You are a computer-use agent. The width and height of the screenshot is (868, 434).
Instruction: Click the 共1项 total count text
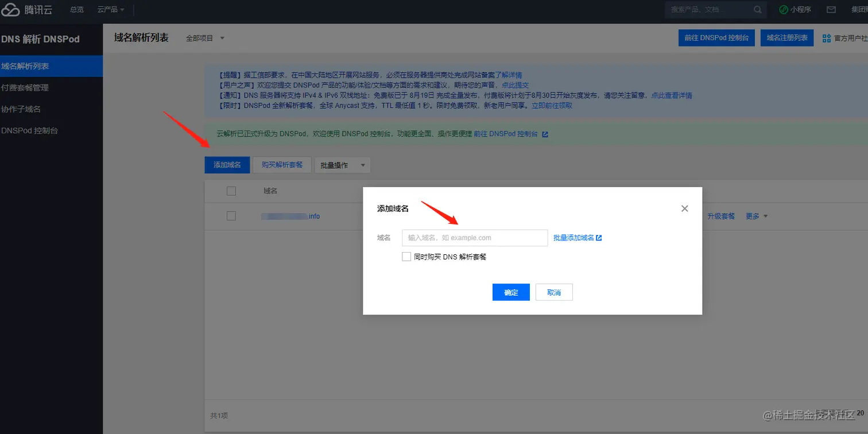219,415
